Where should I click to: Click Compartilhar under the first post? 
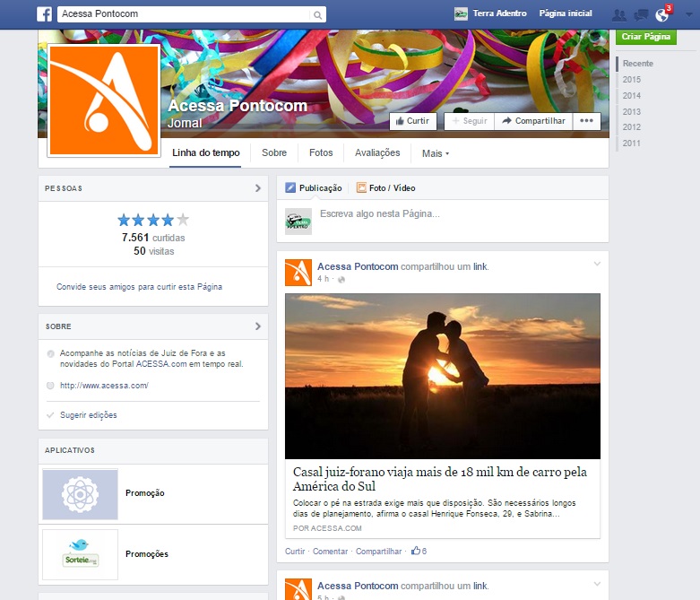tap(378, 552)
